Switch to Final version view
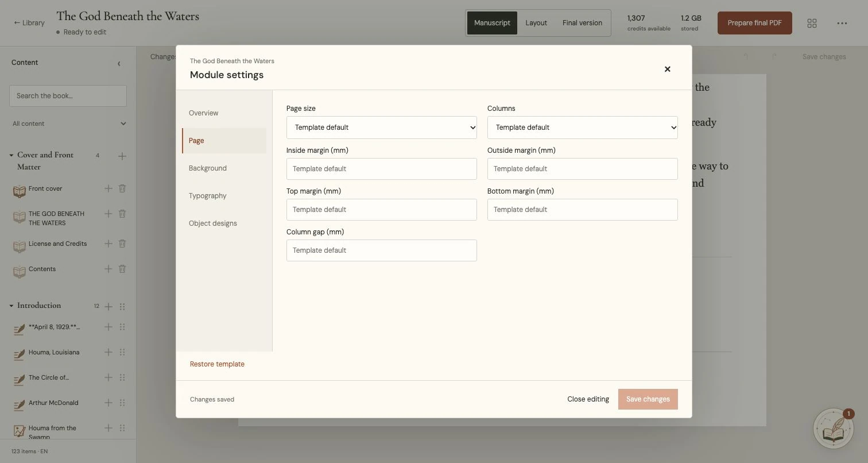868x463 pixels. (x=582, y=23)
